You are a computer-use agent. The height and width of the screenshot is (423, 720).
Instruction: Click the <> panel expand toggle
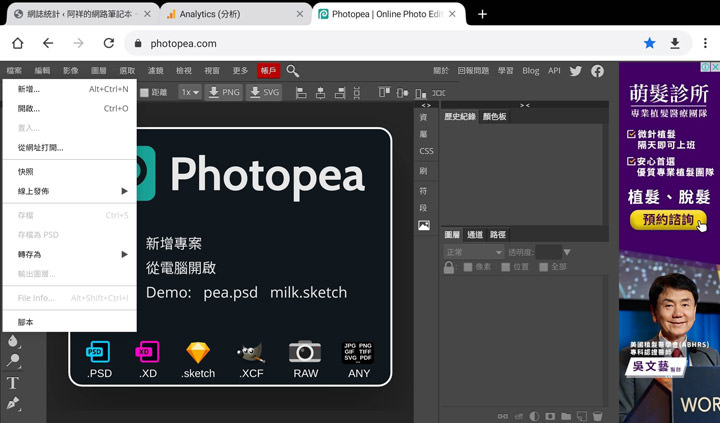pos(426,105)
